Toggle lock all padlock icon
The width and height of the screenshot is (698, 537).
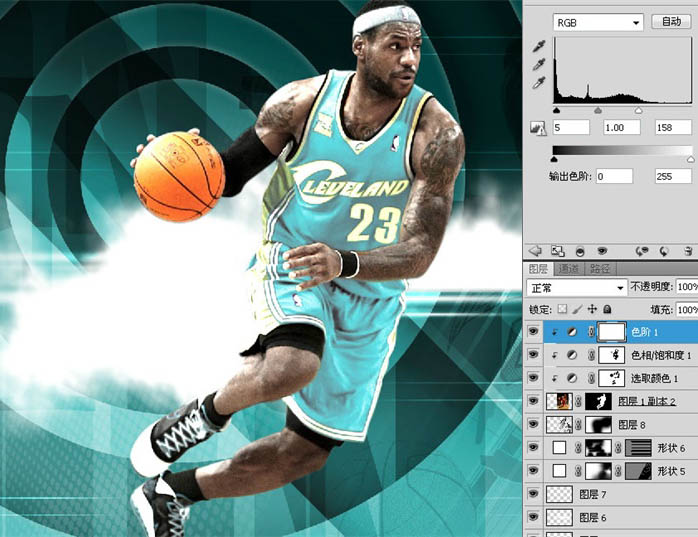coord(607,309)
